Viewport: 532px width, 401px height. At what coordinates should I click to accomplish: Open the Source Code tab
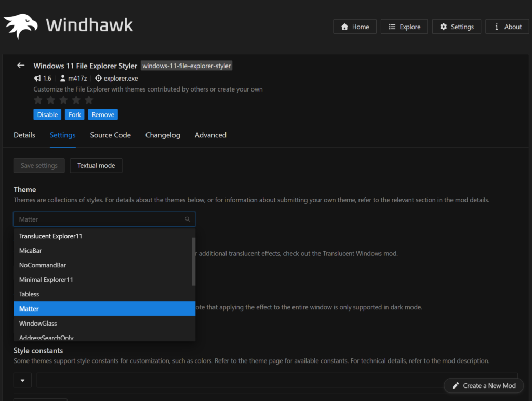click(110, 135)
